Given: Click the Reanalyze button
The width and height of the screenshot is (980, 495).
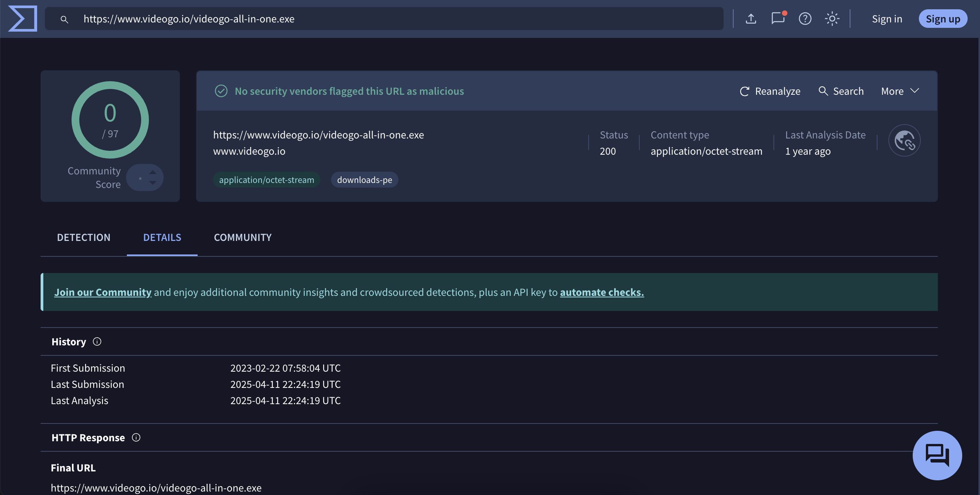Looking at the screenshot, I should (x=770, y=91).
